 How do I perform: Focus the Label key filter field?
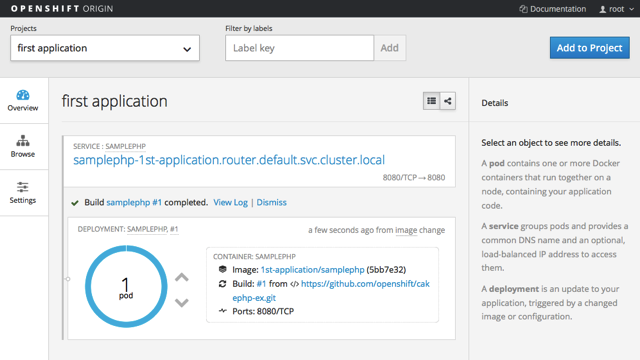[x=300, y=48]
